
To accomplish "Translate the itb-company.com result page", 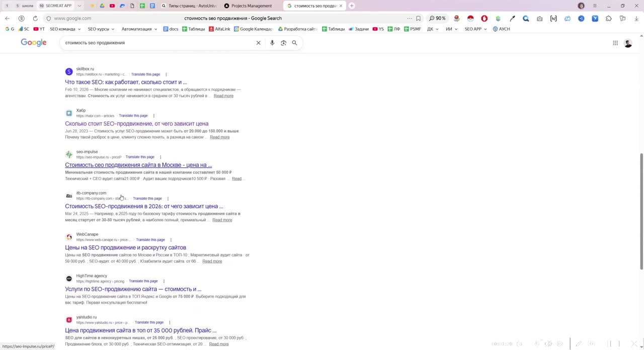I will (147, 199).
